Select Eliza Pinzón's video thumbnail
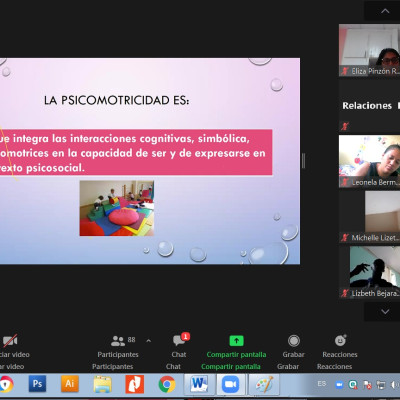 pos(369,50)
